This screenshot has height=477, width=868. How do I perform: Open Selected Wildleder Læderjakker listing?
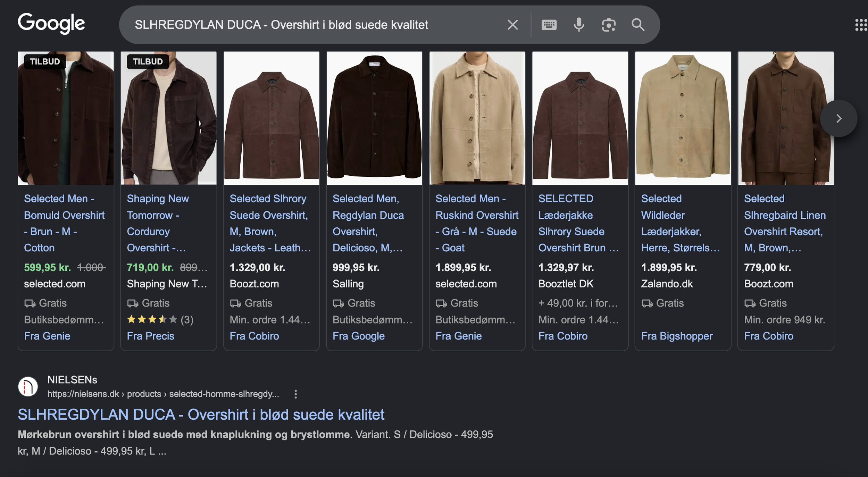[x=681, y=223]
